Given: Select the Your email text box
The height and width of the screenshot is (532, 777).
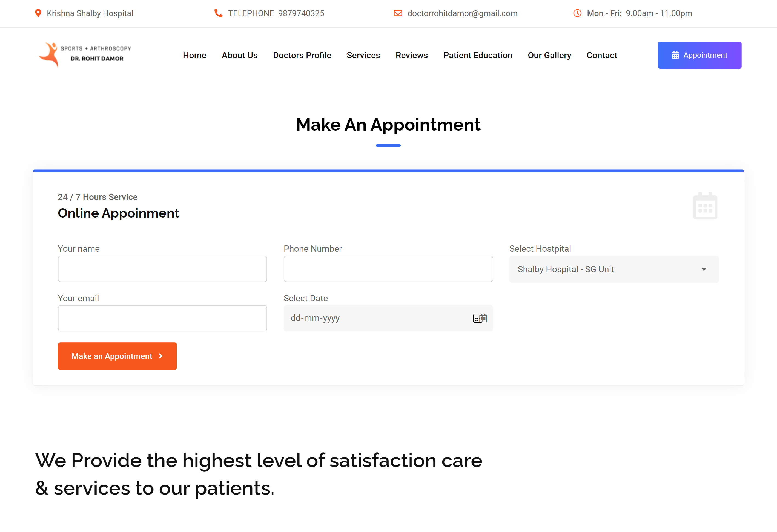Looking at the screenshot, I should [x=162, y=319].
